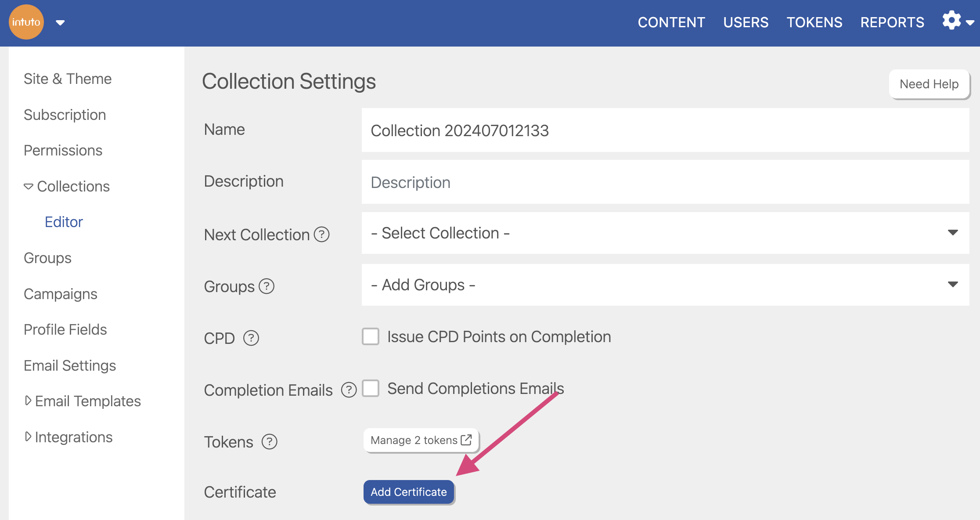Expand the Integrations sidebar section

(x=28, y=437)
